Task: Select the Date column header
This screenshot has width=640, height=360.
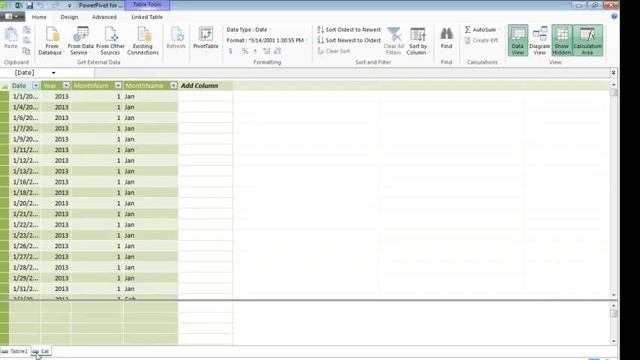Action: pos(20,85)
